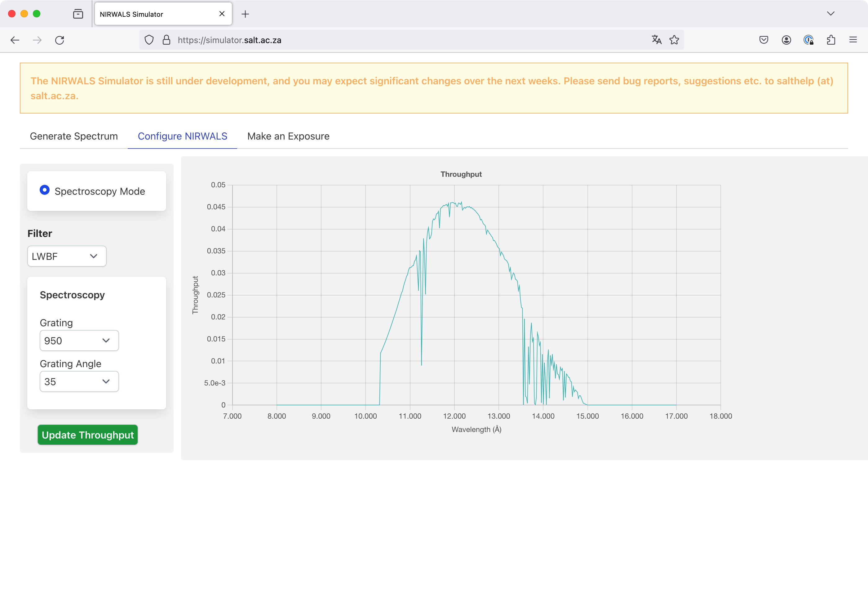
Task: Click the 5.0e-3 y-axis tick label
Action: pos(215,383)
